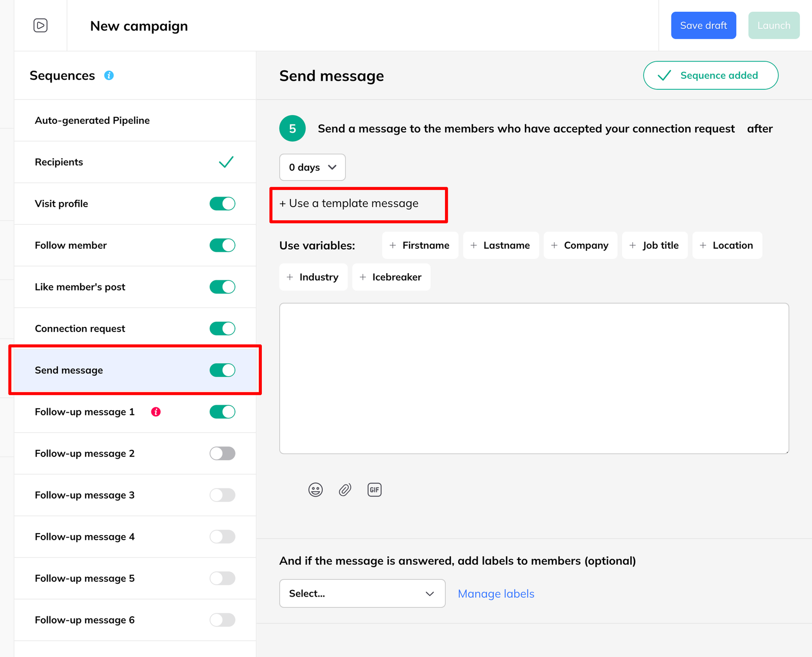Viewport: 812px width, 657px height.
Task: Open the Select... labels dropdown
Action: tap(362, 594)
